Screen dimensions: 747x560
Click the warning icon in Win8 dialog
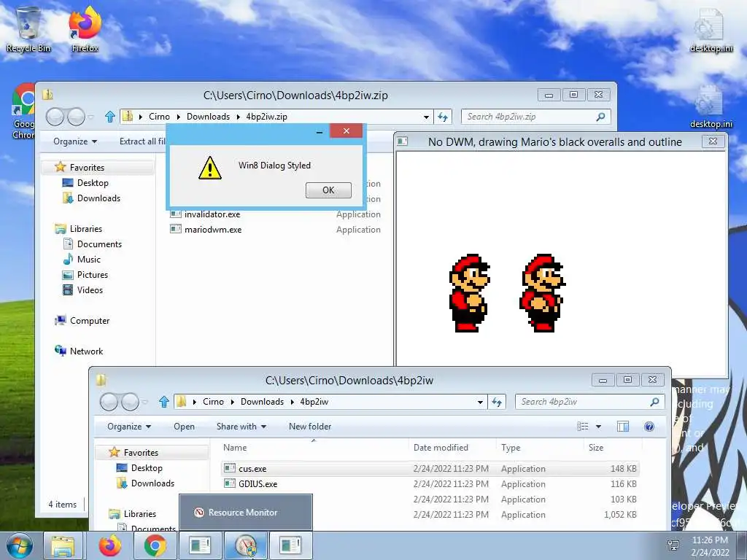tap(209, 168)
